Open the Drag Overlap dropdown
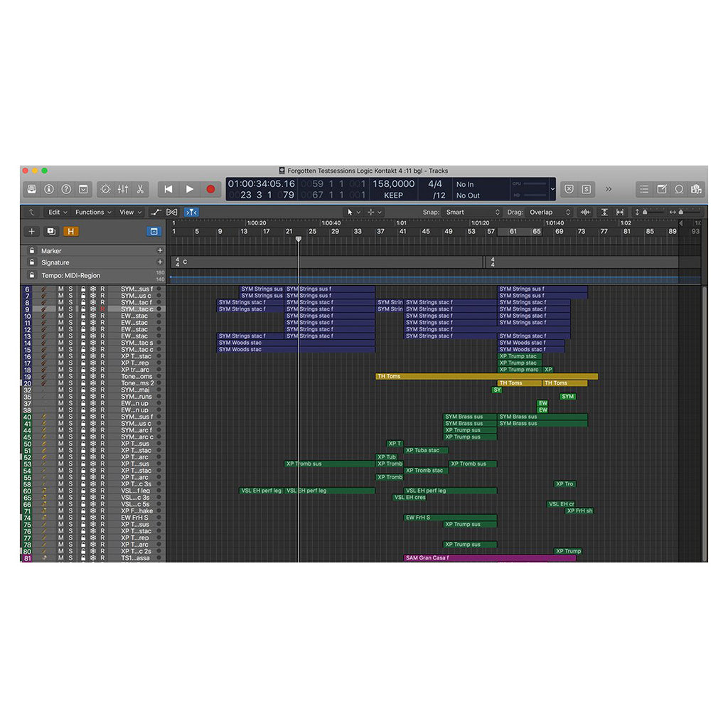728x728 pixels. pyautogui.click(x=550, y=212)
